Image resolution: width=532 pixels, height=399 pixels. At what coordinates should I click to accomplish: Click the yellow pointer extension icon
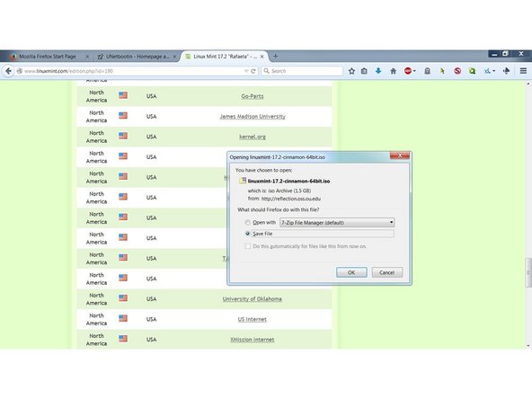442,71
